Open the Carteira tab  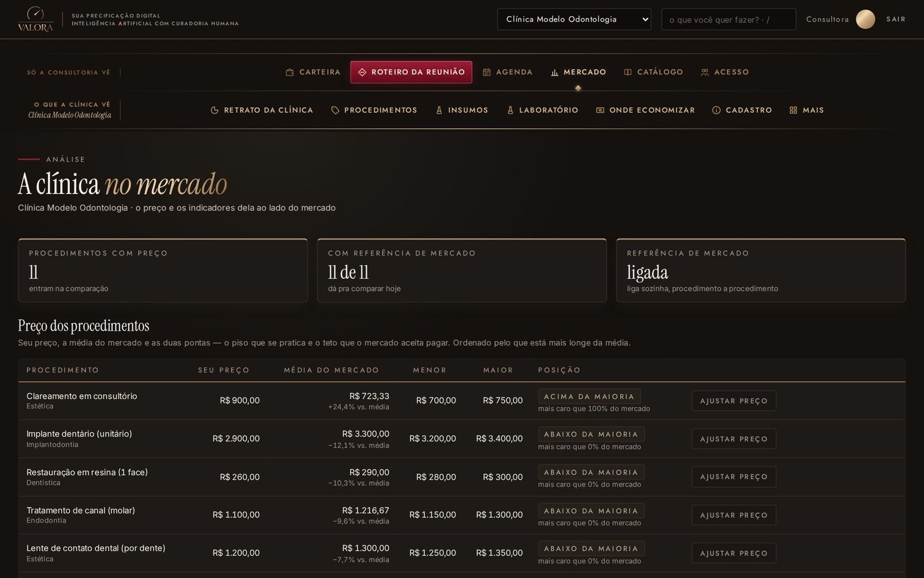[313, 72]
